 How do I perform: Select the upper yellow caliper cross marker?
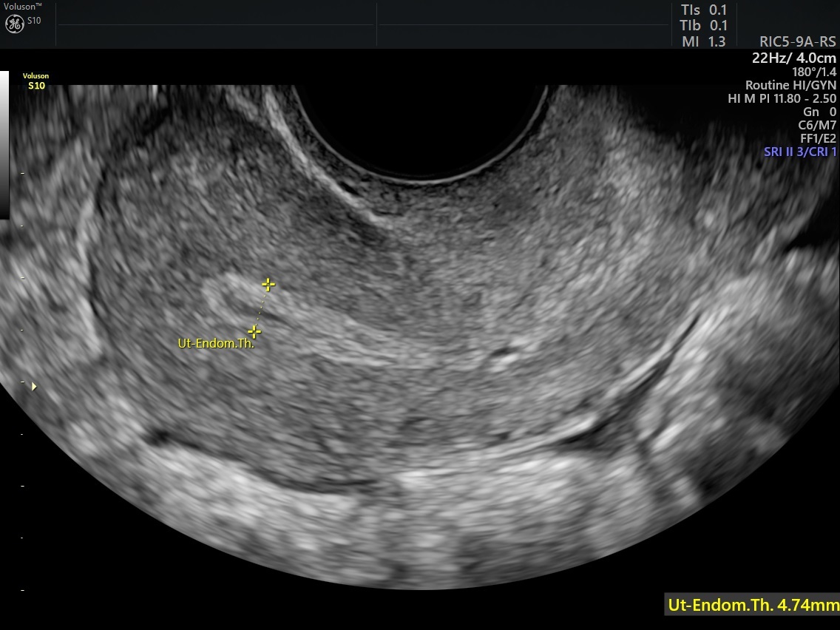[x=268, y=284]
